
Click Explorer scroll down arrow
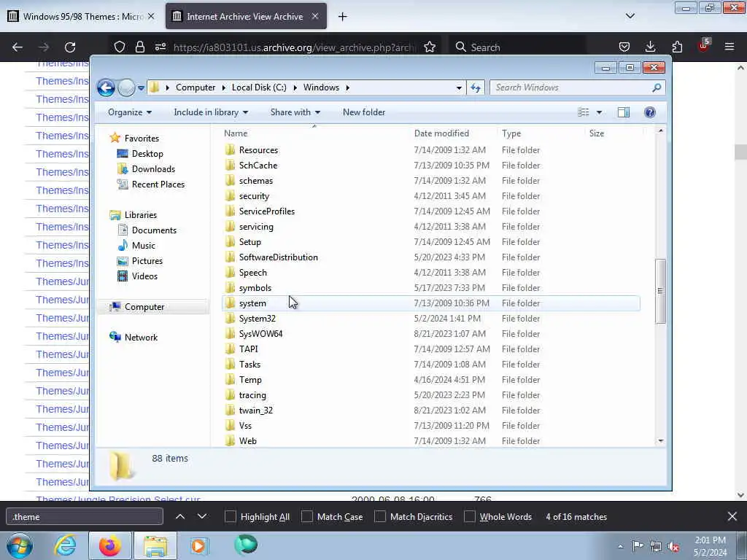point(660,441)
